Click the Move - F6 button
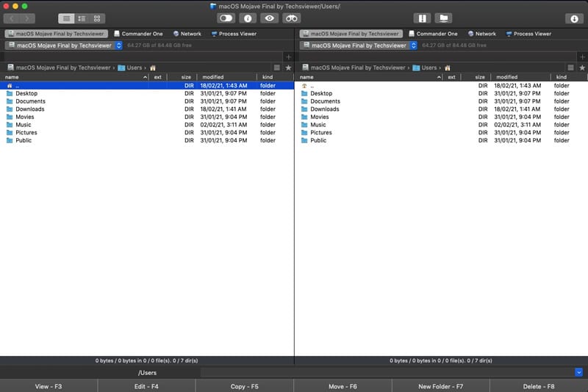The width and height of the screenshot is (588, 392). (343, 386)
